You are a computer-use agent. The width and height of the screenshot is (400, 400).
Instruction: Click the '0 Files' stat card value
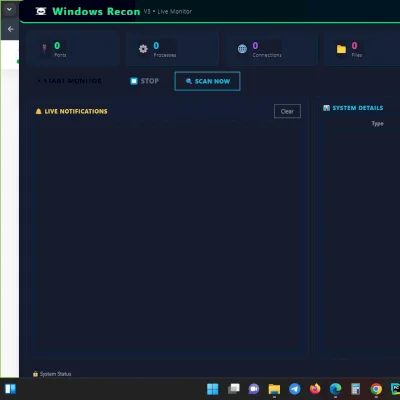(x=354, y=45)
